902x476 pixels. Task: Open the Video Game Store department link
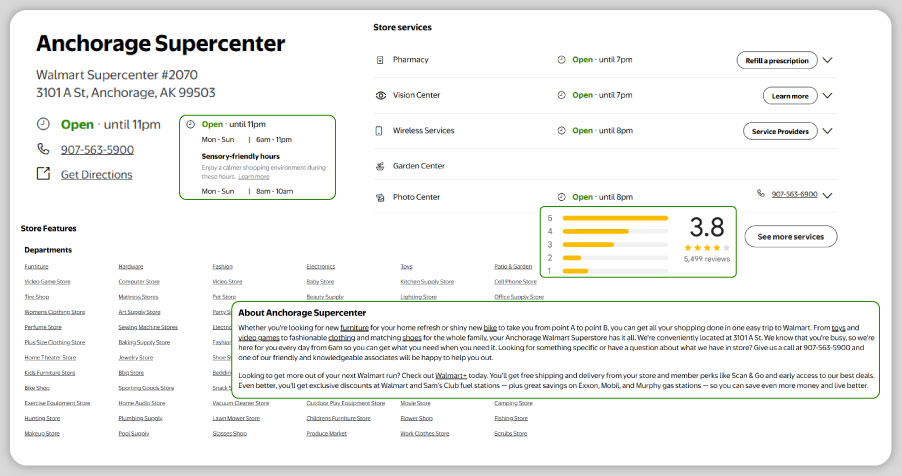[x=47, y=282]
